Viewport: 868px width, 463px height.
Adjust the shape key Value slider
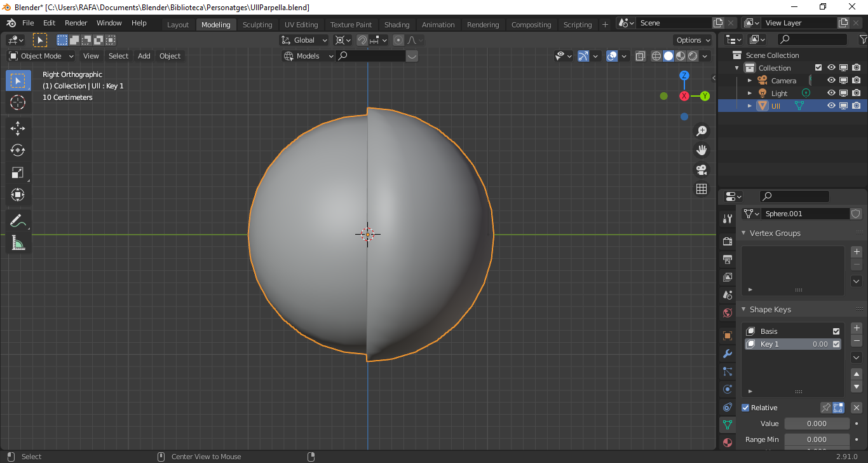coord(817,424)
